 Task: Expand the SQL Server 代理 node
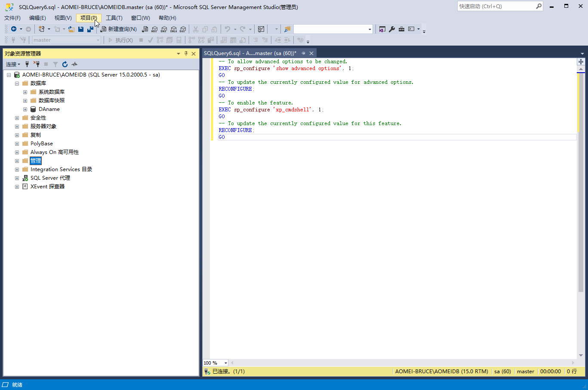(17, 178)
